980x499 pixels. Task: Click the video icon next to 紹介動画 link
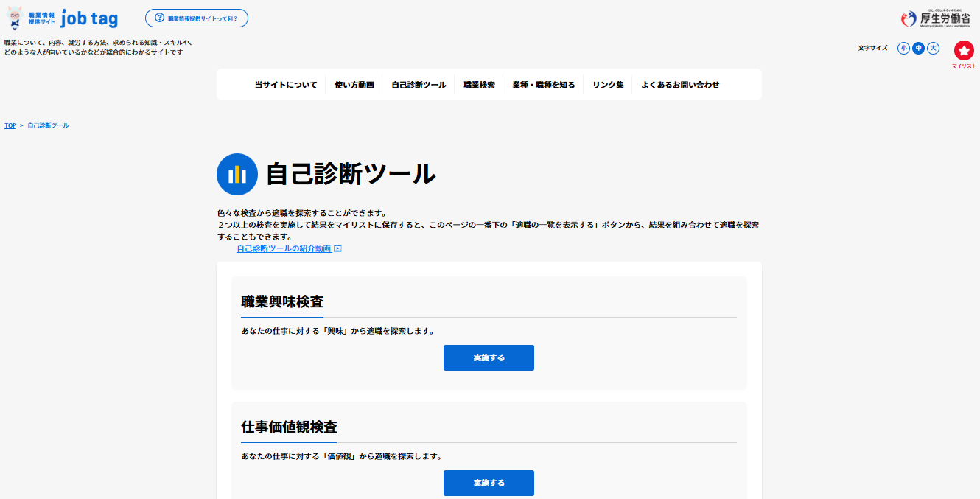(337, 248)
